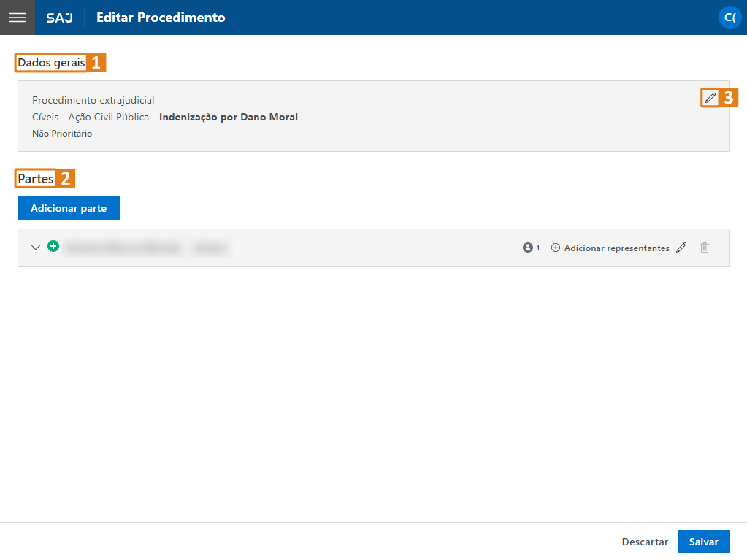The image size is (747, 560).
Task: Click the Editar Procedimento page title
Action: (x=161, y=18)
